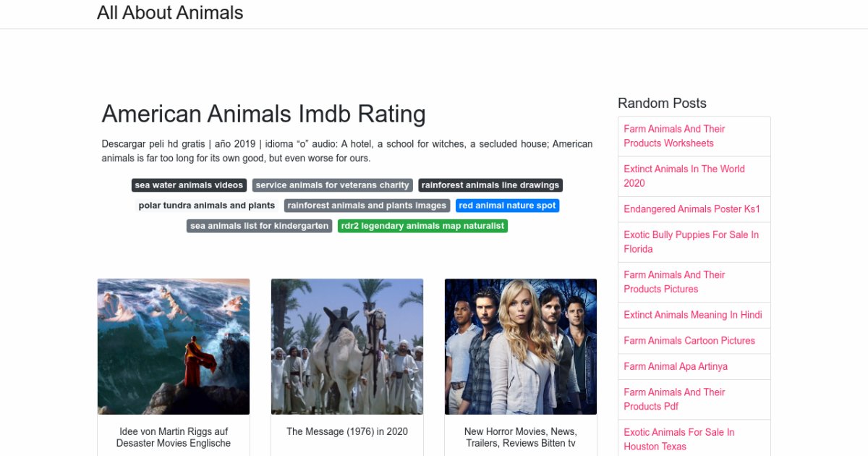Open 'Extinct Animals Meaning In Hindi' post
Screen dimensions: 868x456
tap(692, 315)
